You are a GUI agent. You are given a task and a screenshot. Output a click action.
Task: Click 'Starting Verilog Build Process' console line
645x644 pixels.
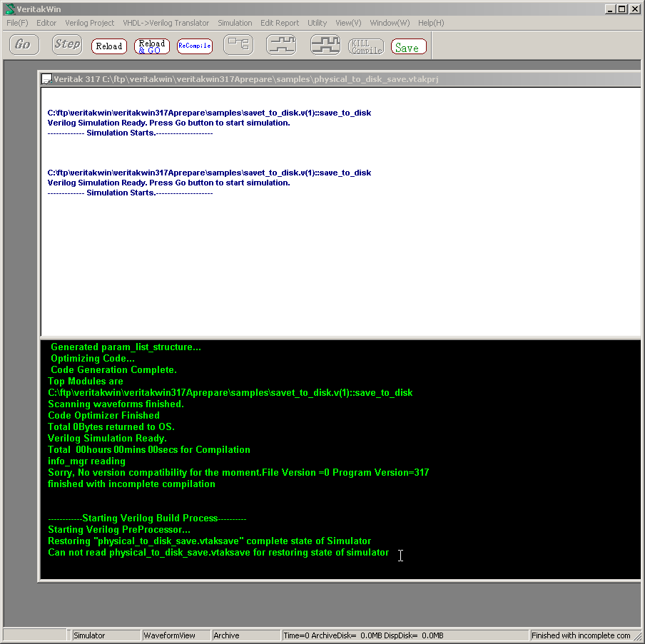147,518
